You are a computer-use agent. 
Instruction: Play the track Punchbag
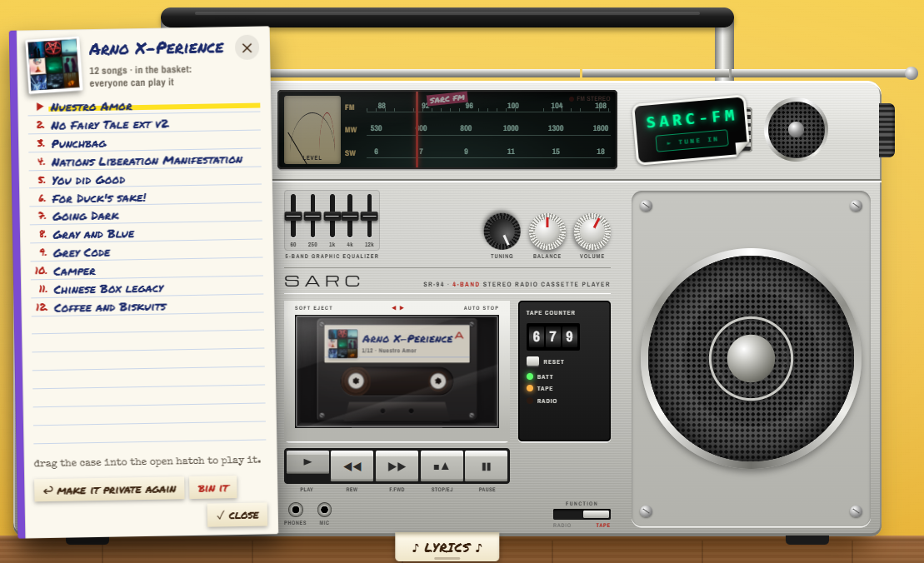[x=147, y=144]
